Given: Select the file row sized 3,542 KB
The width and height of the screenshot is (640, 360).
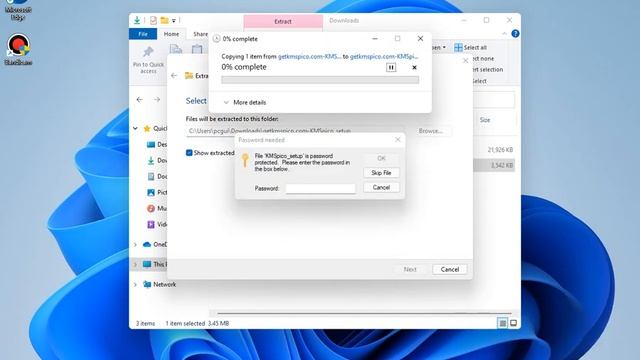Looking at the screenshot, I should [494, 165].
